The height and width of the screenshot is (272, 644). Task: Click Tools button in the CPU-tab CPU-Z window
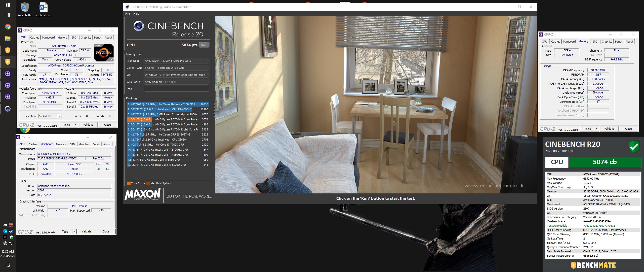(67, 125)
